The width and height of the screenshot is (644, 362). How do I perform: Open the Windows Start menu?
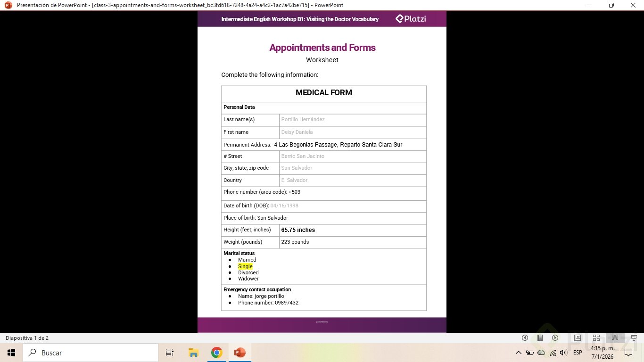point(11,353)
